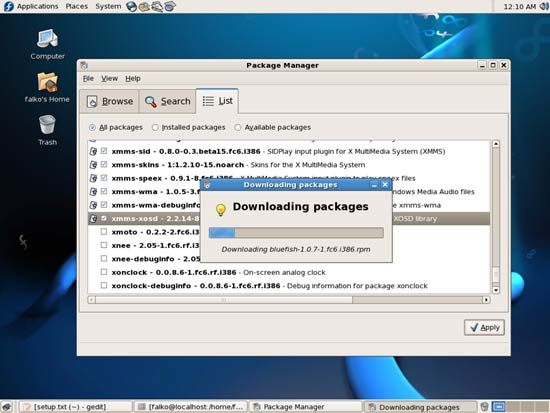Click the package list scroll-down arrow
Image resolution: width=550 pixels, height=413 pixels.
(x=496, y=290)
